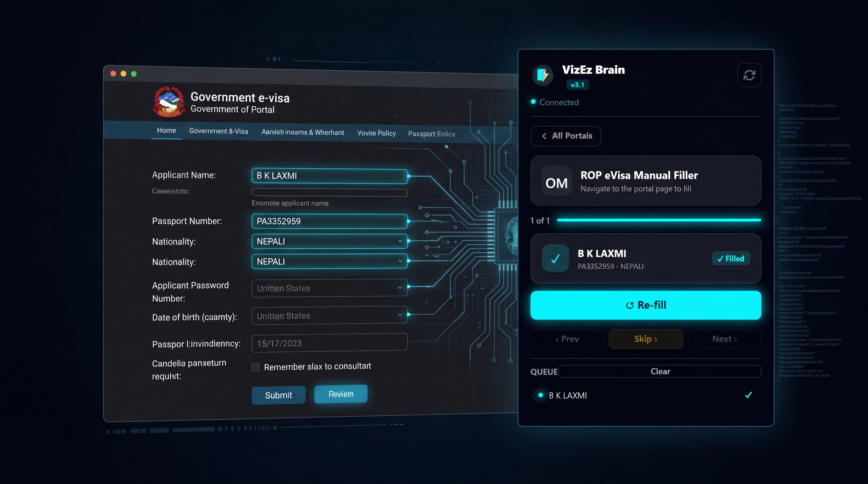
Task: Open the Vovite Policy tab
Action: [x=376, y=133]
